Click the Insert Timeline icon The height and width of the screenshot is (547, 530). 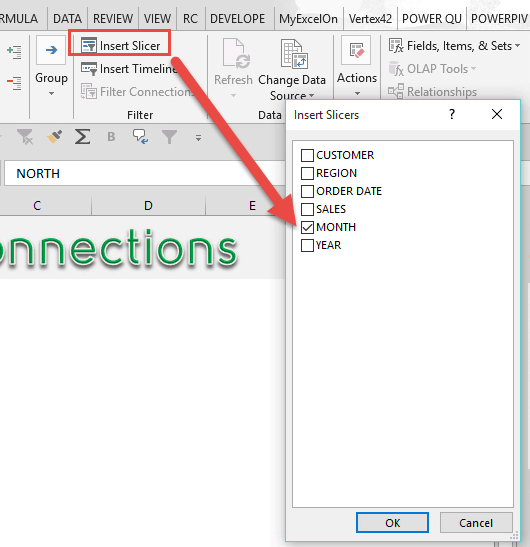click(89, 68)
